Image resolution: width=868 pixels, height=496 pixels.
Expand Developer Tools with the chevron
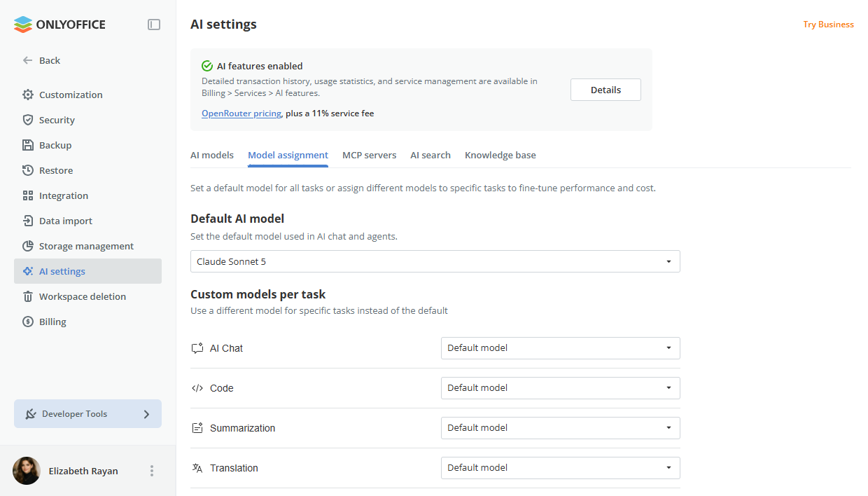146,414
